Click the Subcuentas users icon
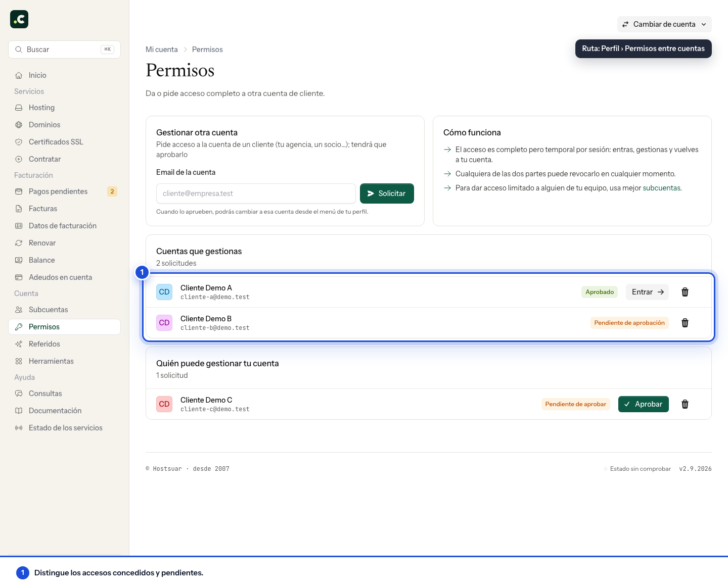 point(19,310)
